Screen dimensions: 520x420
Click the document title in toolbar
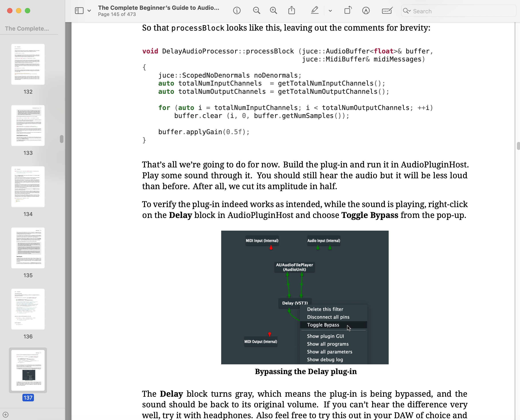[x=158, y=8]
